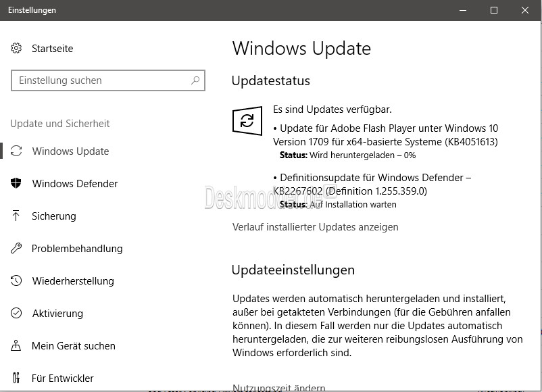The image size is (542, 392).
Task: Focus the Einstellung suchen search field
Action: 108,80
